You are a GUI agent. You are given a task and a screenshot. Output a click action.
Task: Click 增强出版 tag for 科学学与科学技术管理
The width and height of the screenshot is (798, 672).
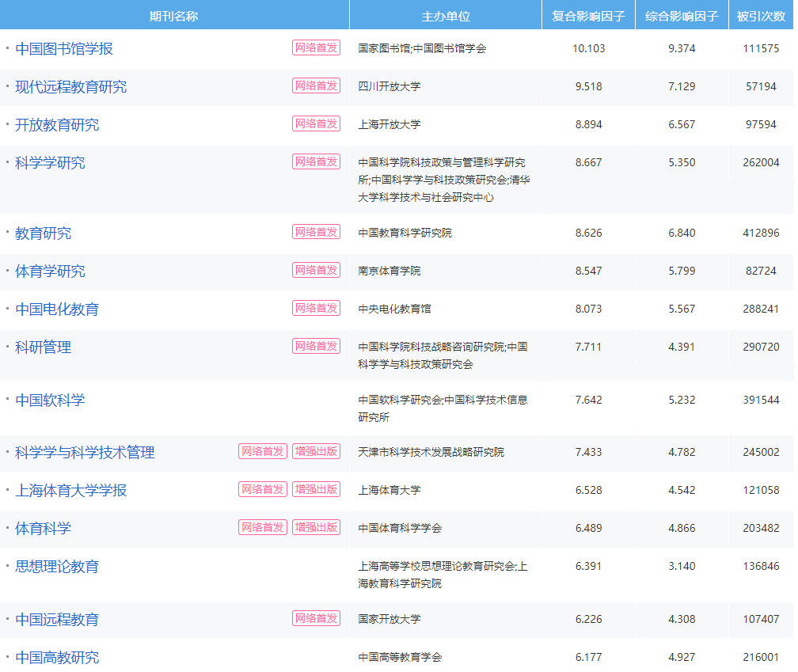pos(316,451)
